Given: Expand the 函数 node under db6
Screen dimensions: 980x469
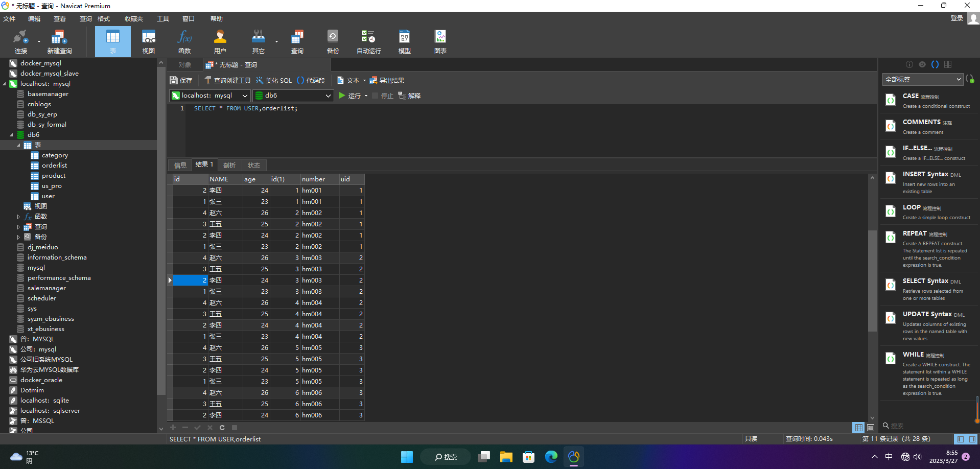Looking at the screenshot, I should tap(18, 217).
